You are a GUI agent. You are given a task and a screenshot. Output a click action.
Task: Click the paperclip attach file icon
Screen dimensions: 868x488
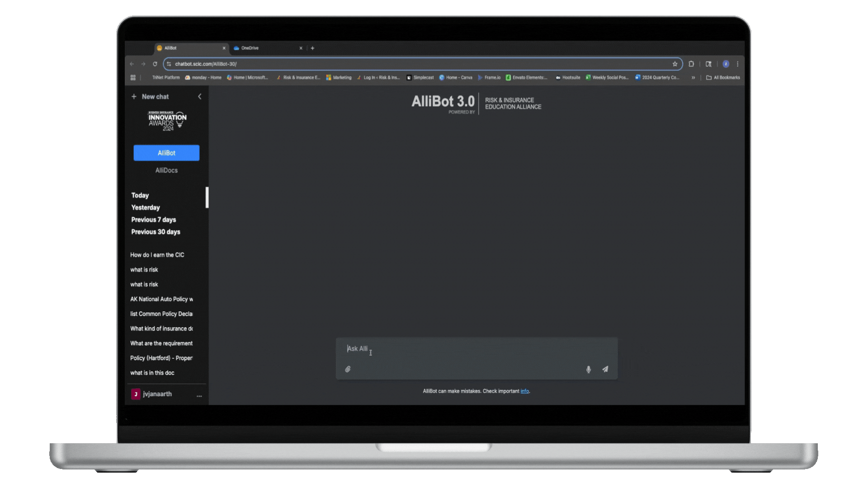tap(348, 369)
